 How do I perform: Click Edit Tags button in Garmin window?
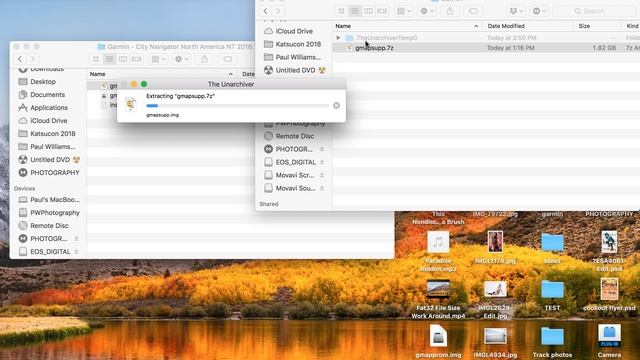pos(227,59)
